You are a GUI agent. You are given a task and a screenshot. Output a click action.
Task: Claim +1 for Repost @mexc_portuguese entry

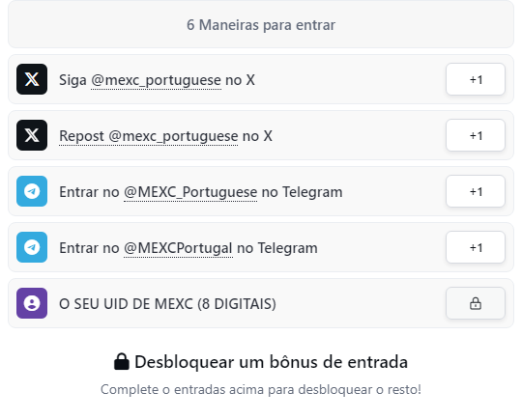click(x=476, y=135)
